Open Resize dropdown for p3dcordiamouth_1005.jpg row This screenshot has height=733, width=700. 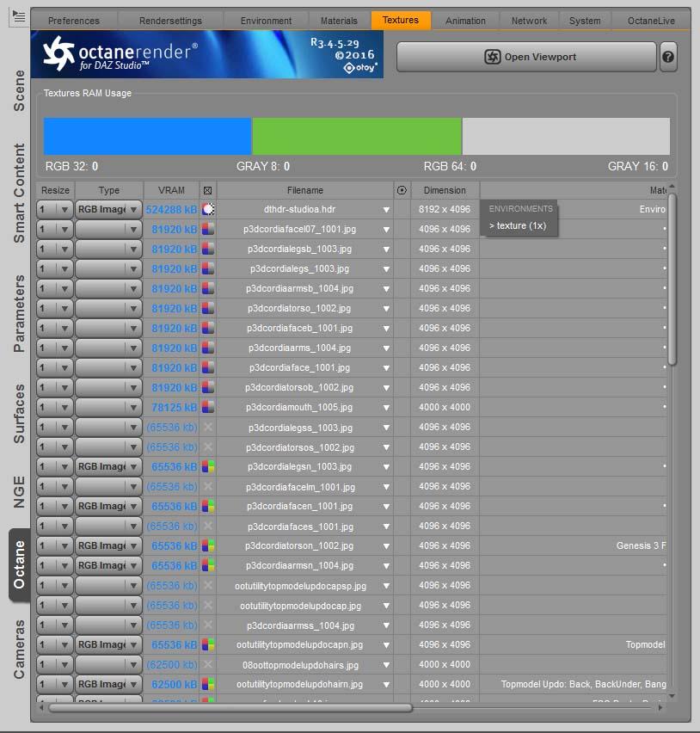55,407
